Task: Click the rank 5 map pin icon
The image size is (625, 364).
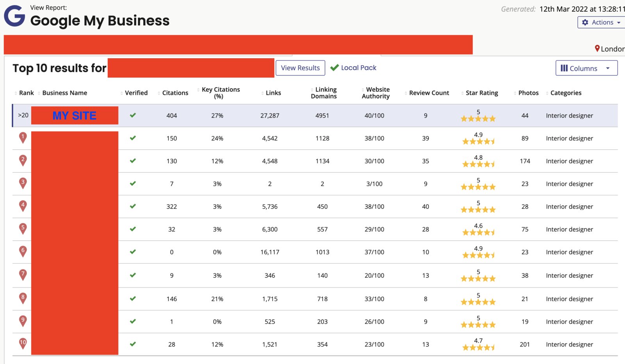Action: pyautogui.click(x=23, y=228)
